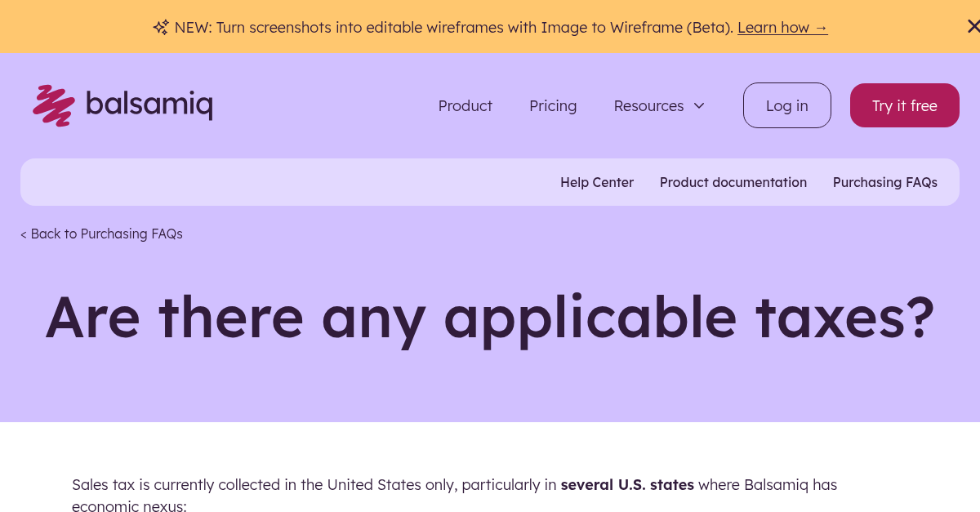This screenshot has width=980, height=512.
Task: Select the Resources menu label
Action: click(648, 106)
